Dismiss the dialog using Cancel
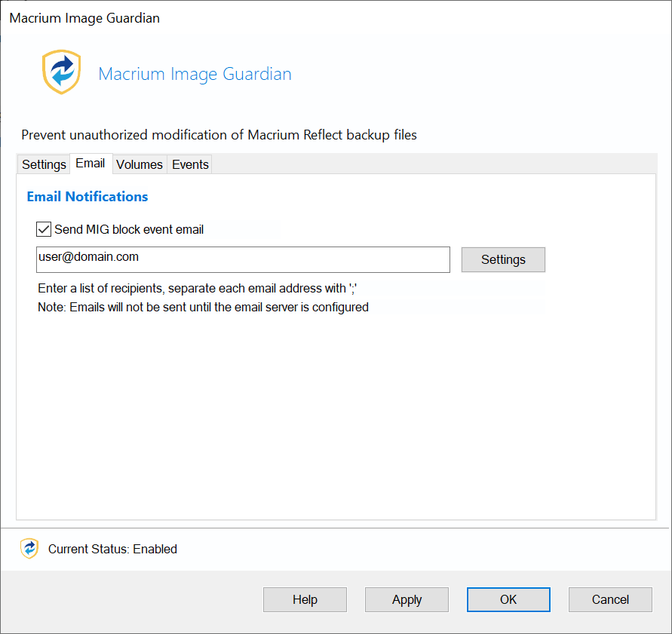 point(610,599)
